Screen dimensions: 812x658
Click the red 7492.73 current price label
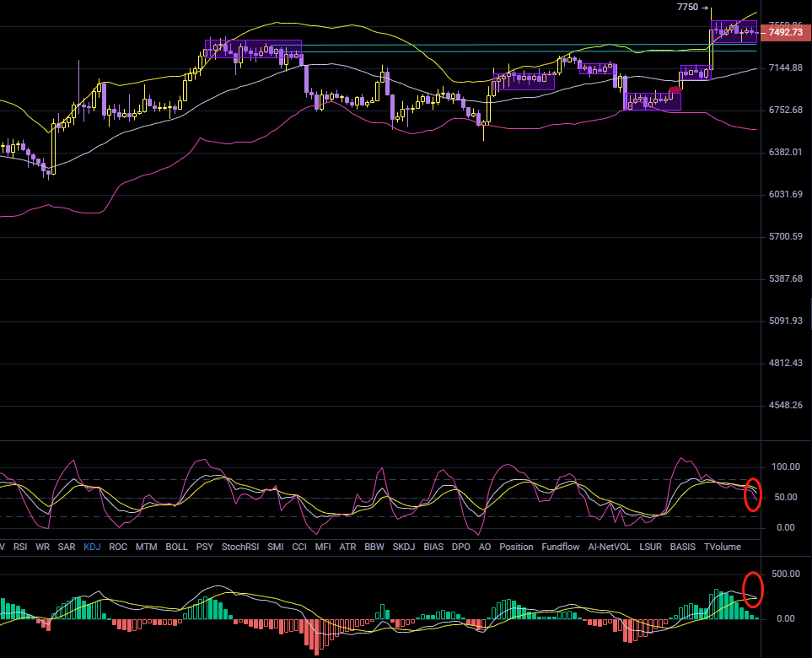[785, 33]
